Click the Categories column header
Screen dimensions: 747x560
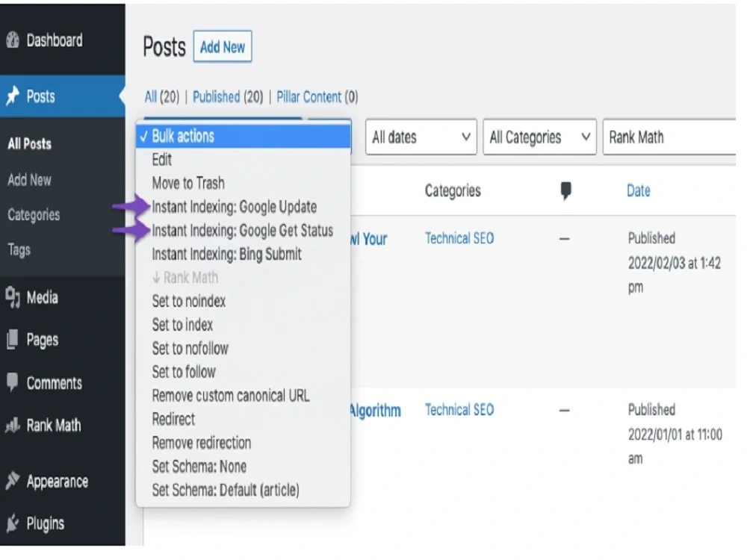point(453,191)
